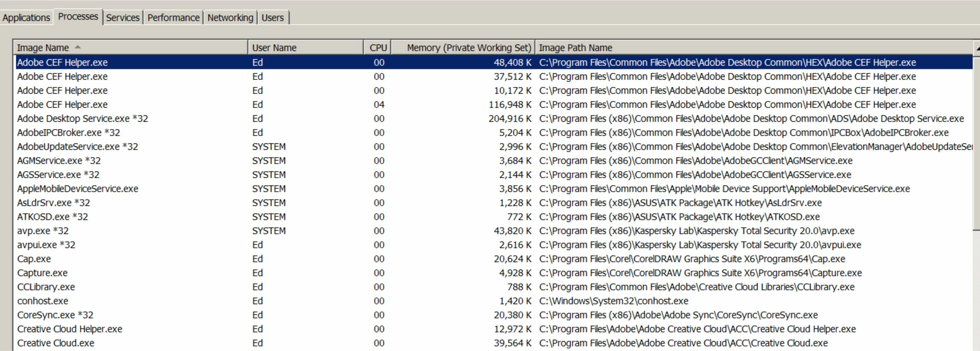Switch to the Performance tab
Screen dimensions: 980x351
[173, 18]
